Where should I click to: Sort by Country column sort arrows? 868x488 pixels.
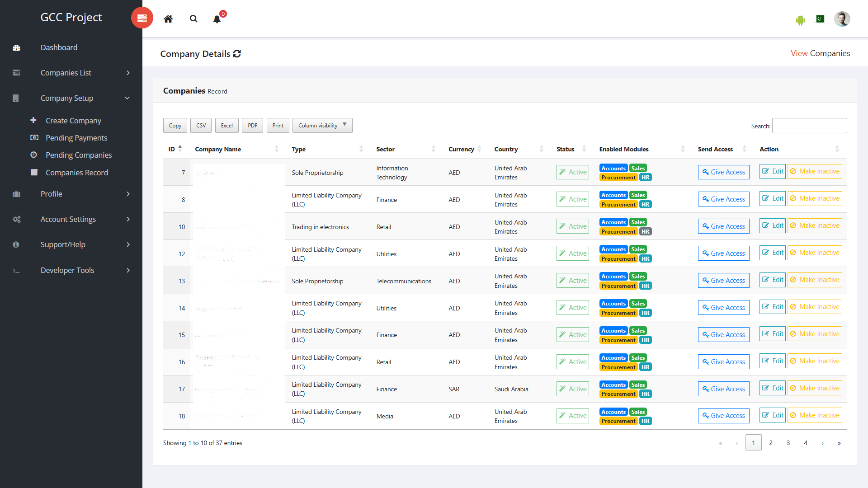[x=542, y=149]
